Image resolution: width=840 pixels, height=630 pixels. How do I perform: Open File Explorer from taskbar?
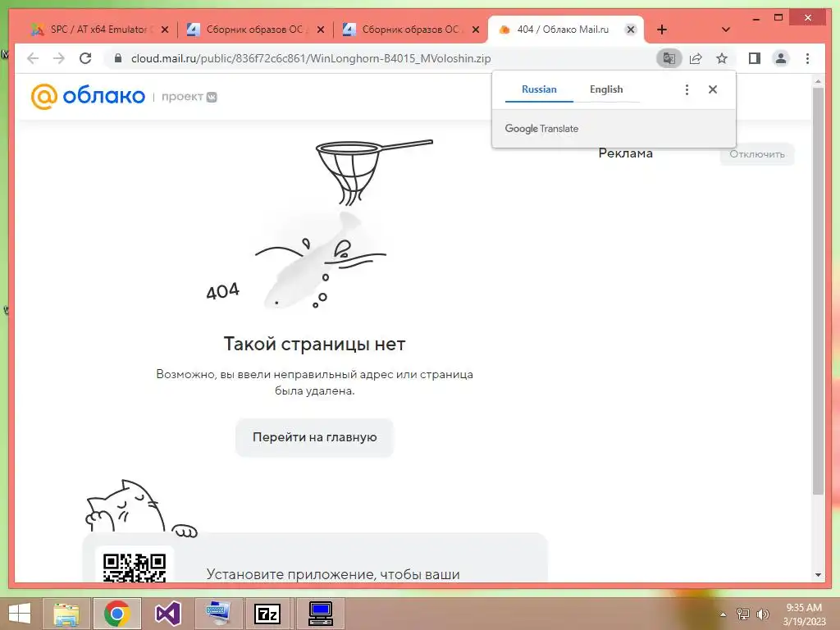click(66, 614)
